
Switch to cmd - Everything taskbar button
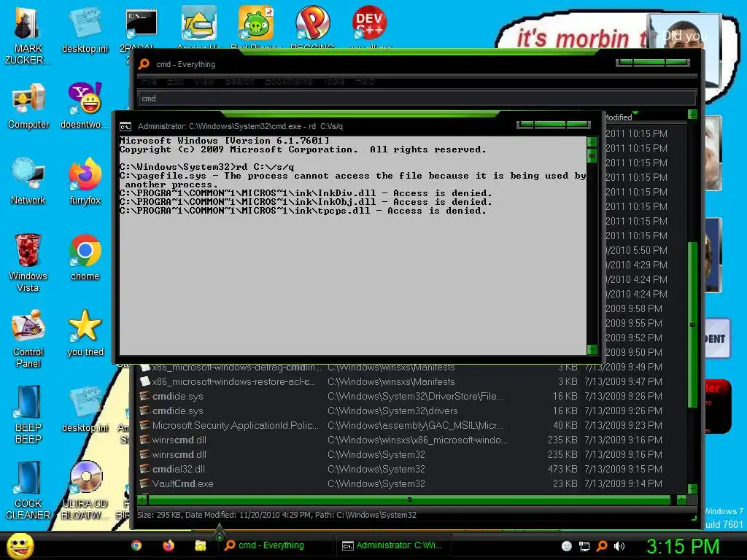(276, 545)
